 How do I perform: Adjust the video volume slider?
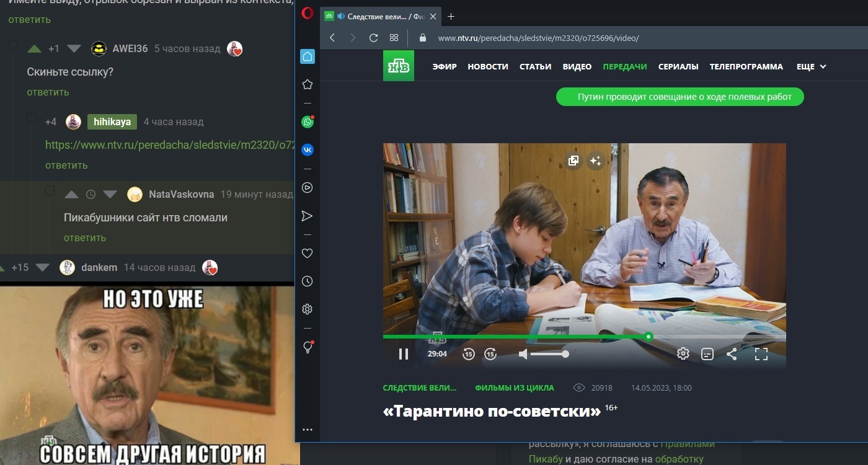click(x=549, y=354)
